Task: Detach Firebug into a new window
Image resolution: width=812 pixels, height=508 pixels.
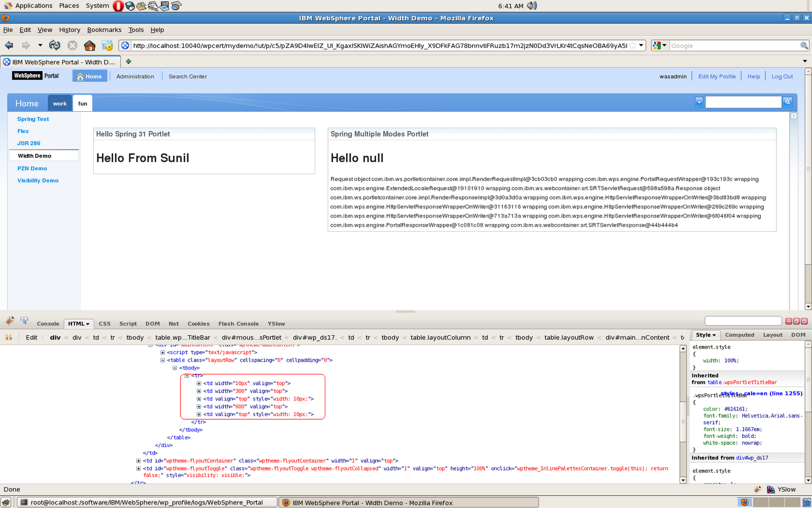Action: click(796, 321)
